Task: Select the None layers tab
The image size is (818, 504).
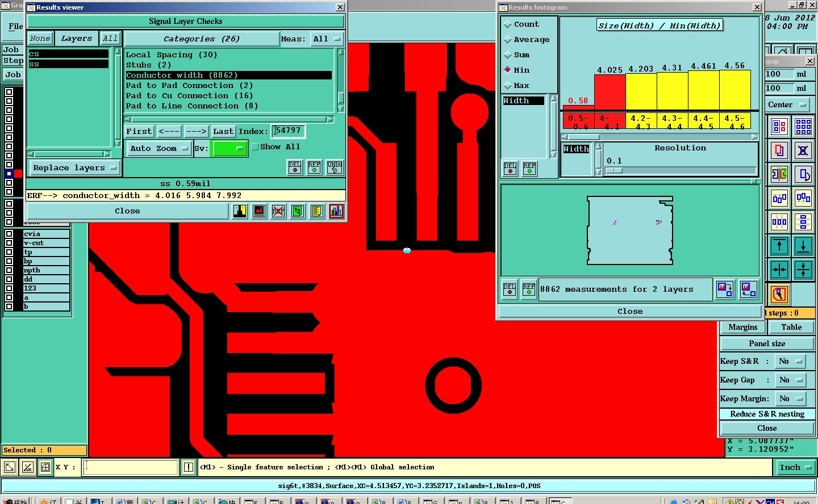Action: tap(40, 39)
